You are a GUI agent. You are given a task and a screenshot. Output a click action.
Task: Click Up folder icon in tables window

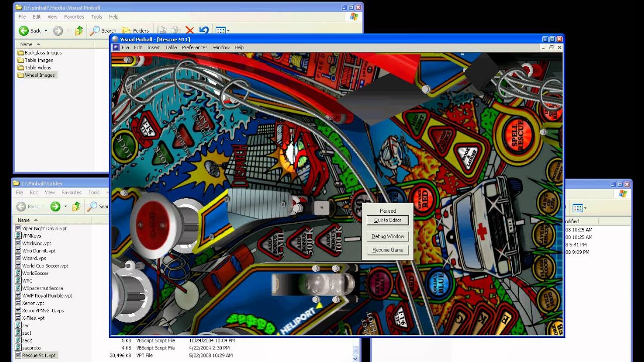point(76,206)
